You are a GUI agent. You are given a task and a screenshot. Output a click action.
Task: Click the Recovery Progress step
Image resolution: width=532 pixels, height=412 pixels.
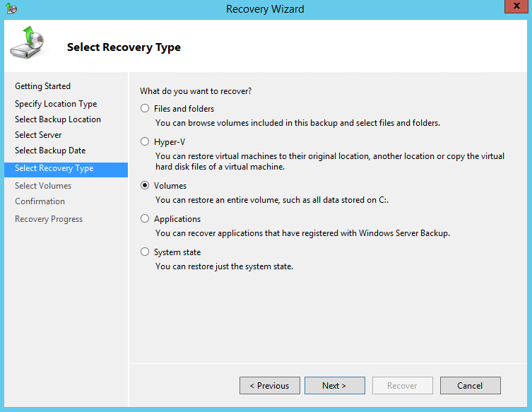49,219
